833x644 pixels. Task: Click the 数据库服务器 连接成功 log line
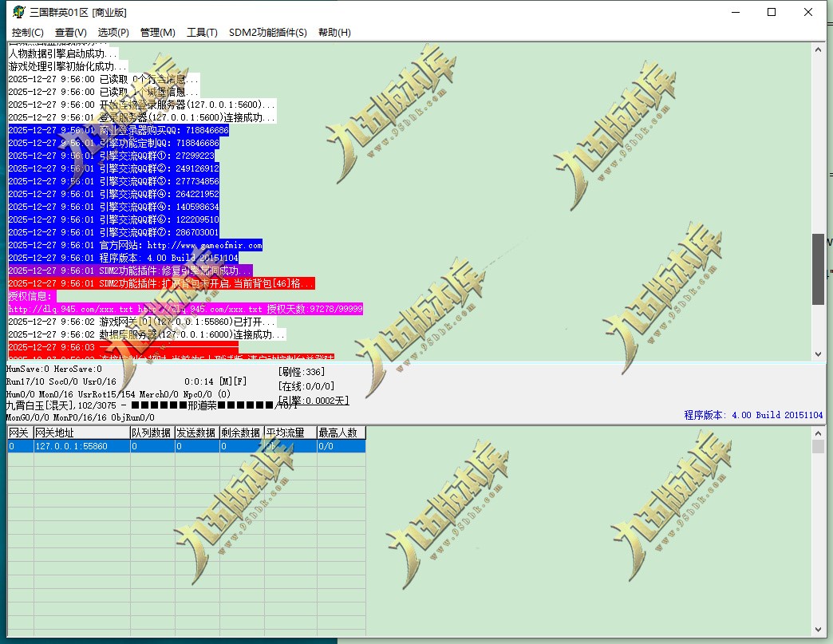pos(147,334)
